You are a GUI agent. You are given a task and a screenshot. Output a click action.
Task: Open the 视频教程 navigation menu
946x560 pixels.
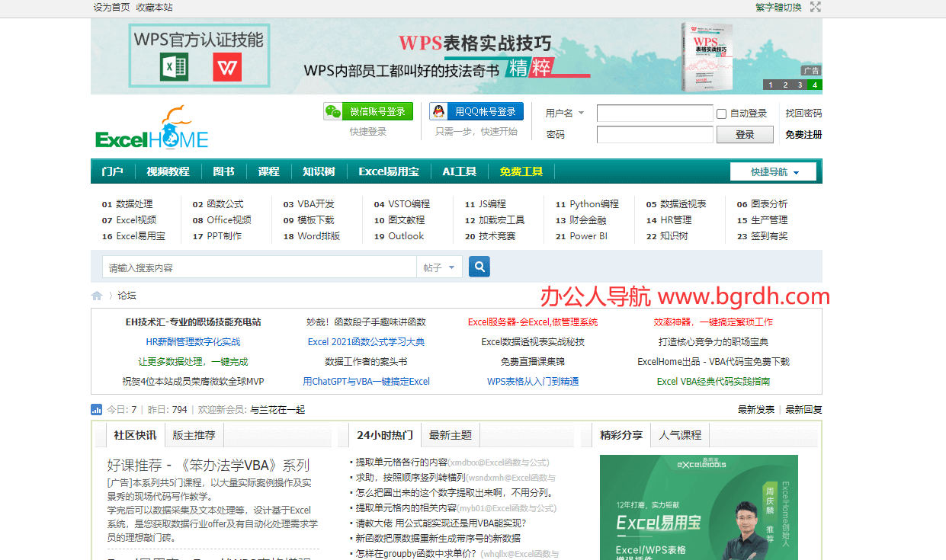[168, 171]
